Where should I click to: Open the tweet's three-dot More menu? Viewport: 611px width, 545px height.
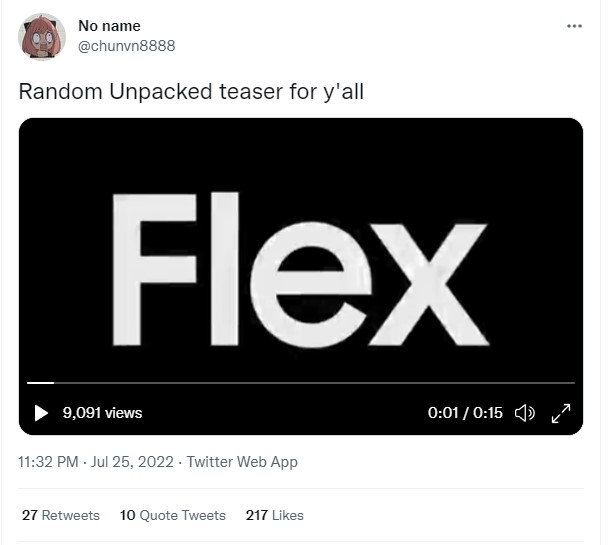point(574,26)
